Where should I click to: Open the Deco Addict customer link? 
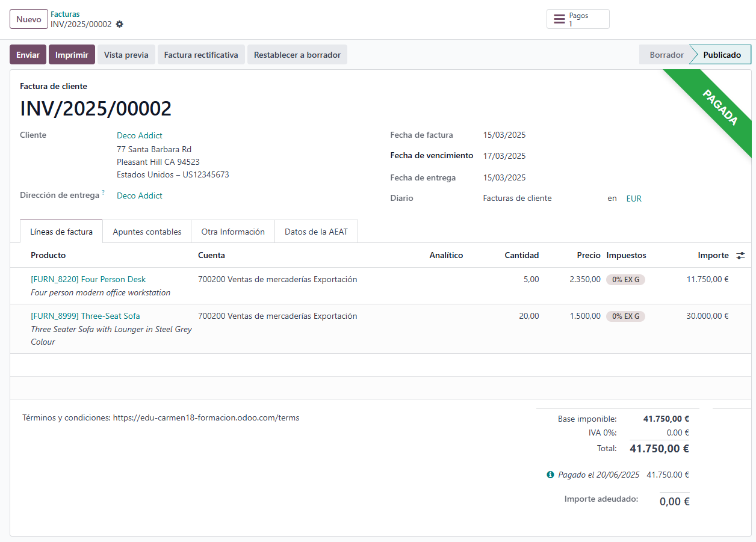coord(140,136)
